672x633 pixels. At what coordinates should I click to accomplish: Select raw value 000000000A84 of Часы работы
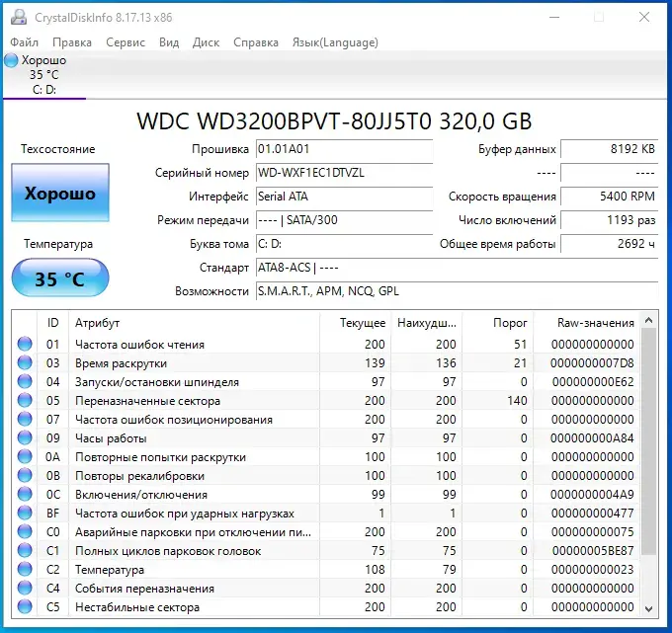point(592,438)
